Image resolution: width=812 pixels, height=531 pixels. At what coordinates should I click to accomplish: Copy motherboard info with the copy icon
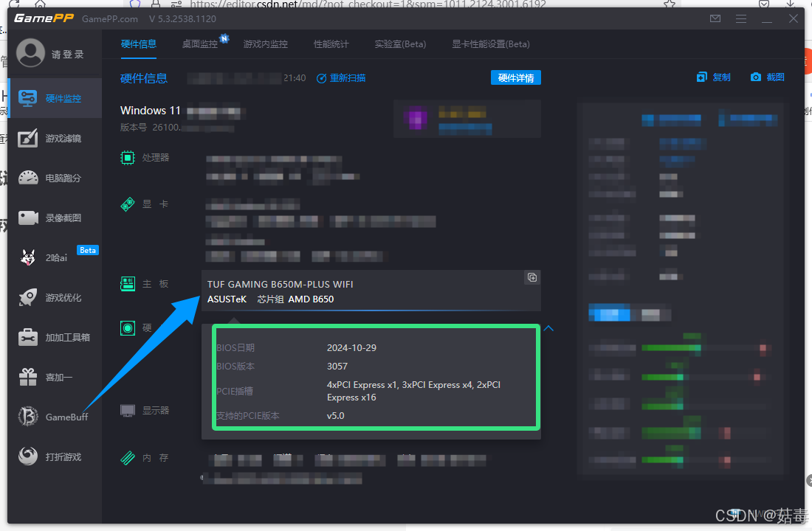coord(531,277)
